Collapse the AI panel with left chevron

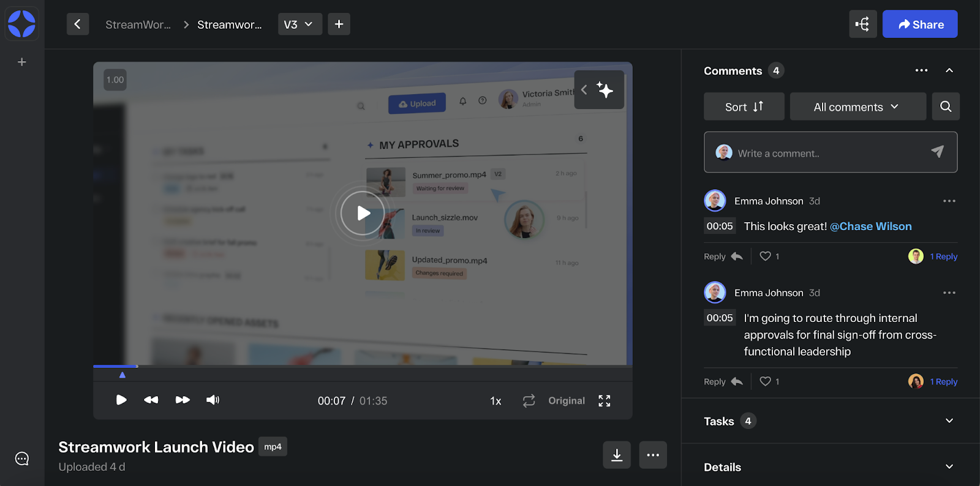(584, 90)
